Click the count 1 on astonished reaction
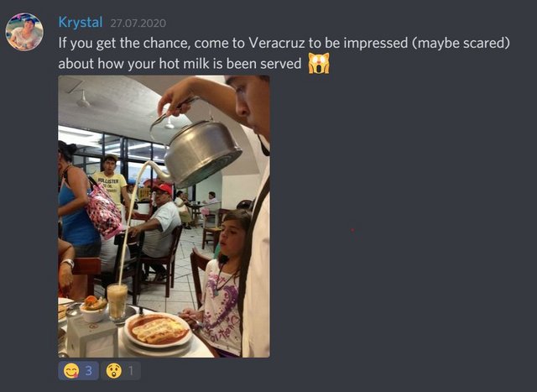 click(131, 371)
